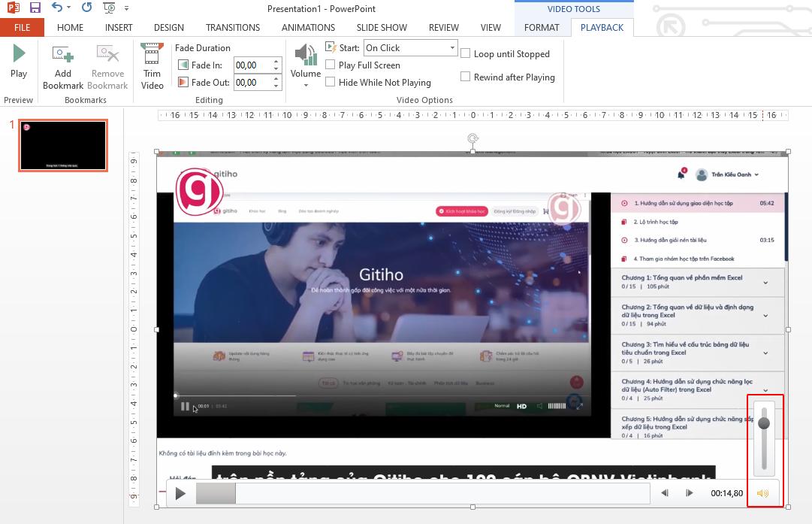Screen dimensions: 812x524
Task: Click the Save icon in Quick Access Toolbar
Action: 34,8
